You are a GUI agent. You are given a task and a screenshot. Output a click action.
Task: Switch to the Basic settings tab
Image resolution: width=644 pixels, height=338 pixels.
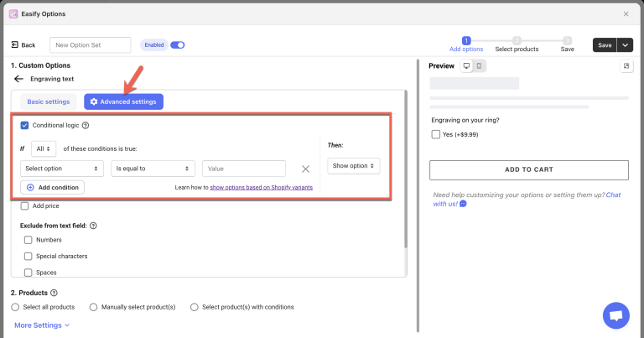pyautogui.click(x=48, y=101)
